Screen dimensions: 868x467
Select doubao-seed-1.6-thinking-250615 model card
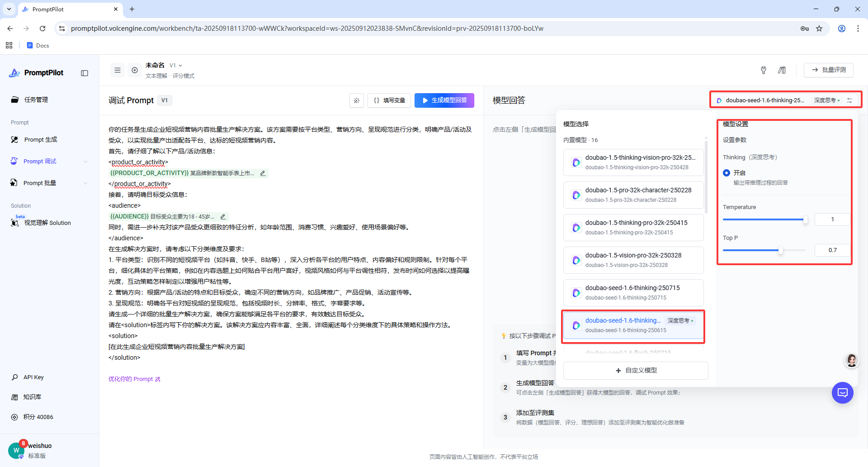pyautogui.click(x=633, y=325)
